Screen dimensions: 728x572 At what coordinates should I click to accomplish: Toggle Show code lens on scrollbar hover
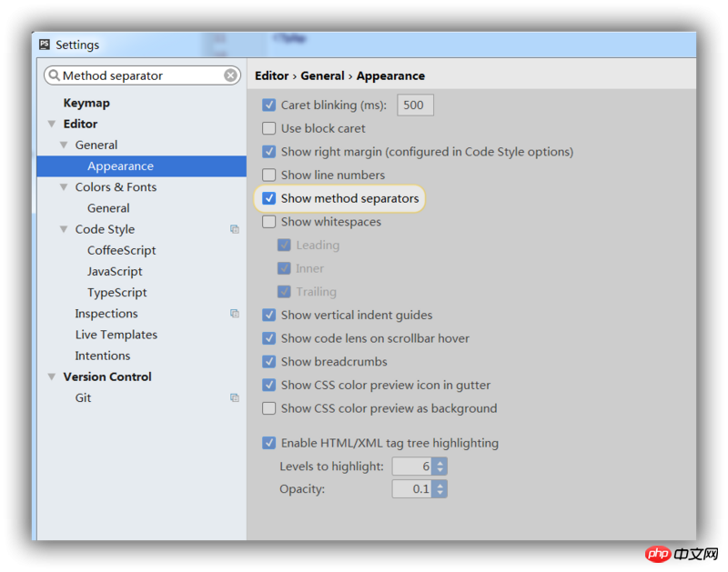coord(268,338)
